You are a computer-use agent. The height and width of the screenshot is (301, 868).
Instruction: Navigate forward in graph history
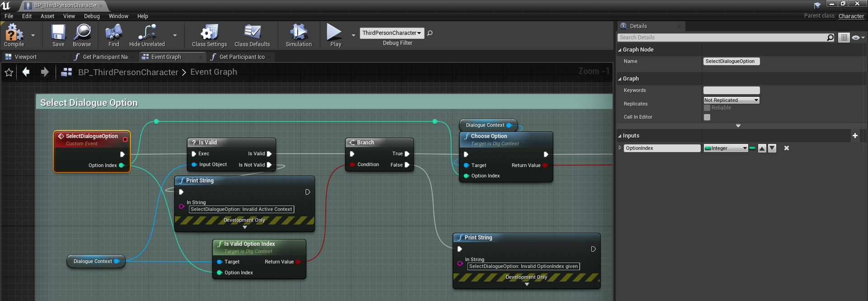45,72
